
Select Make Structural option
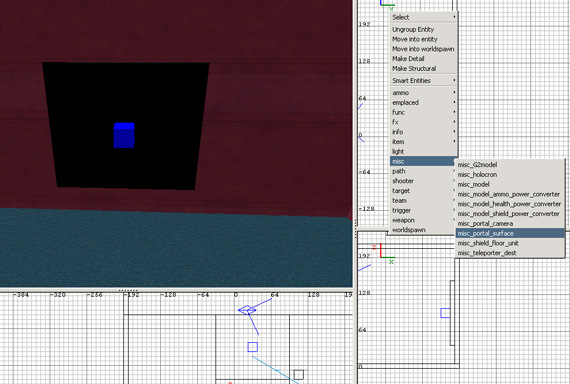coord(424,69)
